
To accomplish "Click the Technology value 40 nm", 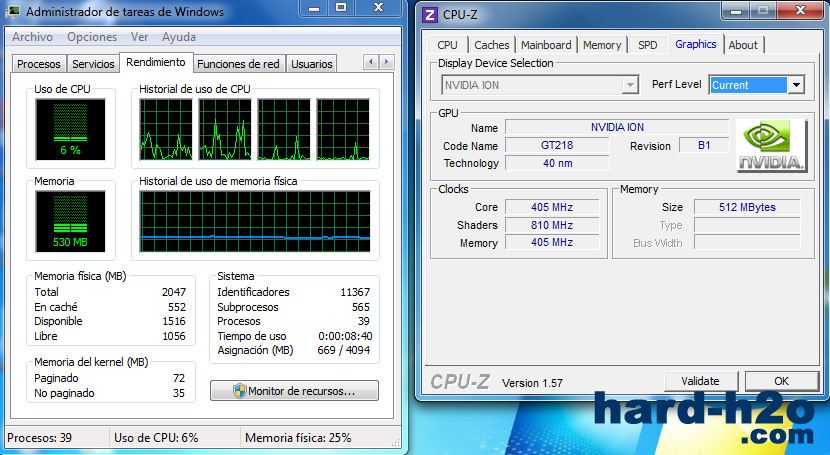I will [x=557, y=163].
